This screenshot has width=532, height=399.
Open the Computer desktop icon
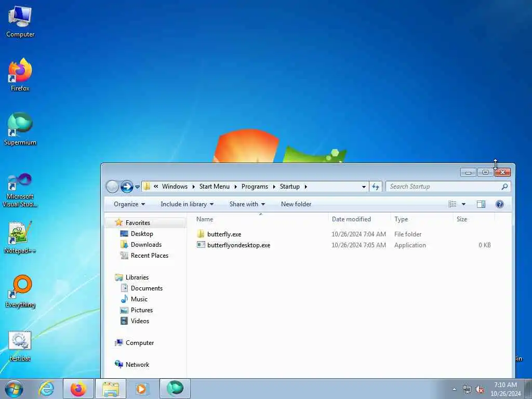point(20,22)
